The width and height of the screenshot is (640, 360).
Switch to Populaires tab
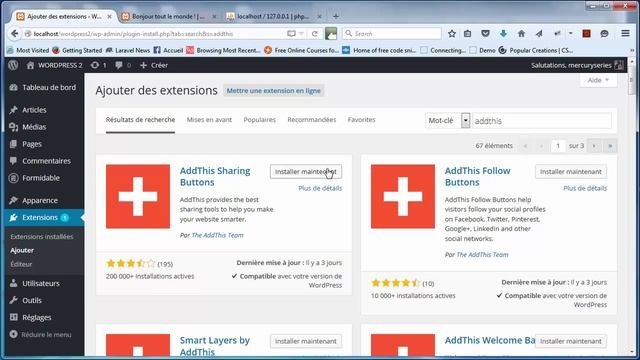tap(260, 120)
